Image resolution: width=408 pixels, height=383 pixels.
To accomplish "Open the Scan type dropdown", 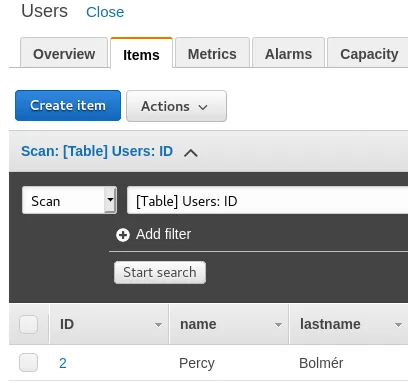I will 69,200.
